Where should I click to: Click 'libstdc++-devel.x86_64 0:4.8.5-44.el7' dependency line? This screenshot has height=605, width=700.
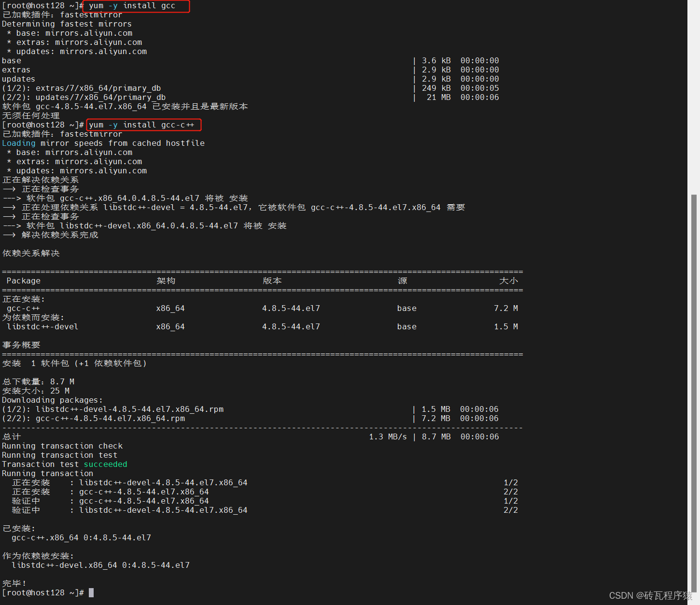pyautogui.click(x=100, y=565)
